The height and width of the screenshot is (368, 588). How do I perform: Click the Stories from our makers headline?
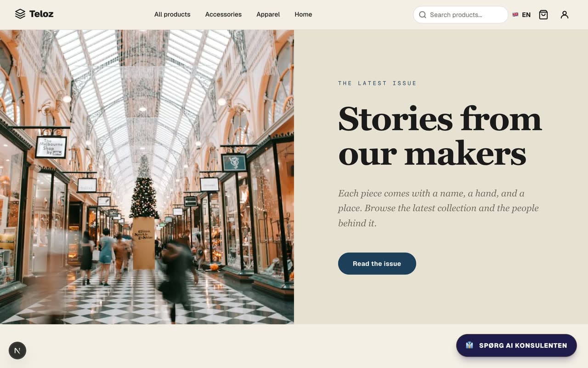pyautogui.click(x=440, y=136)
